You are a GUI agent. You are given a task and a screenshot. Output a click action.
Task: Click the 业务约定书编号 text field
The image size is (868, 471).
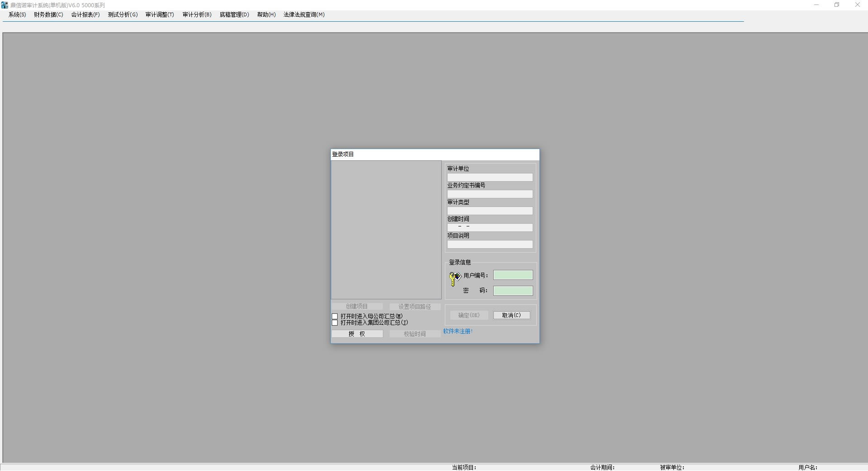point(490,194)
